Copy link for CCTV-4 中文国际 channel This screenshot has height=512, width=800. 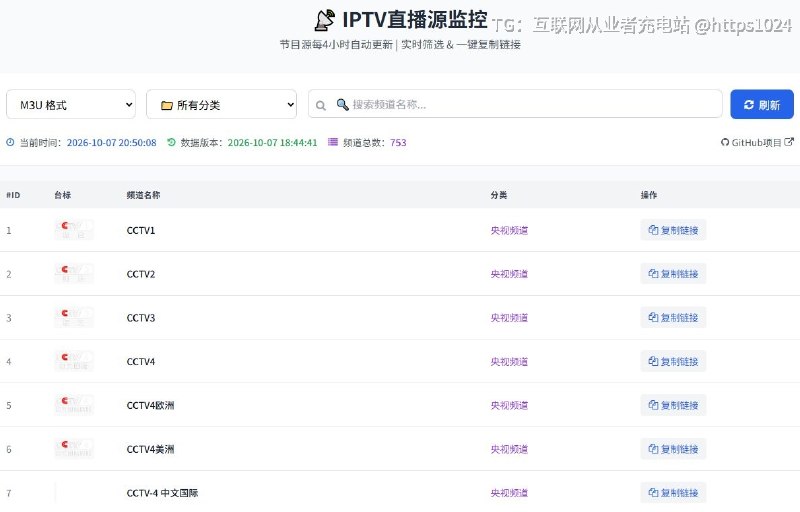[x=673, y=493]
